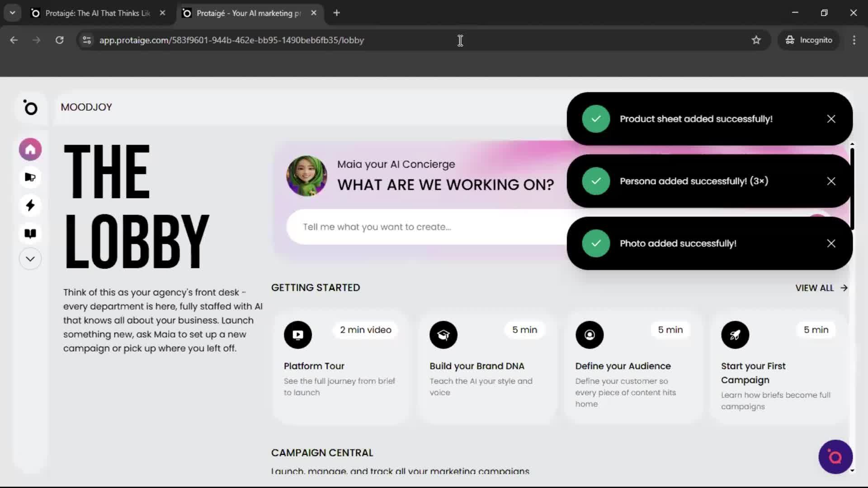Click the Start your First Campaign rocket icon
The width and height of the screenshot is (868, 488).
pos(735,335)
